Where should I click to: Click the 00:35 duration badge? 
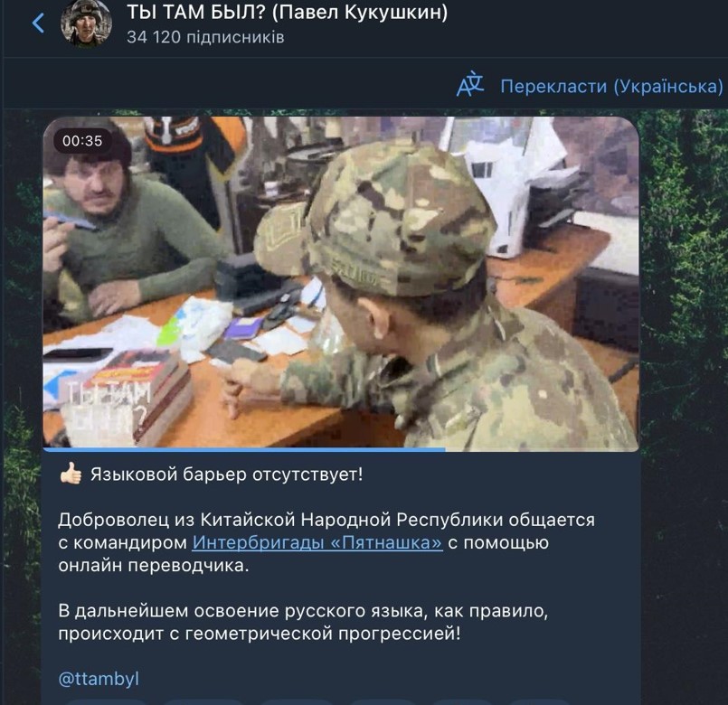[82, 141]
